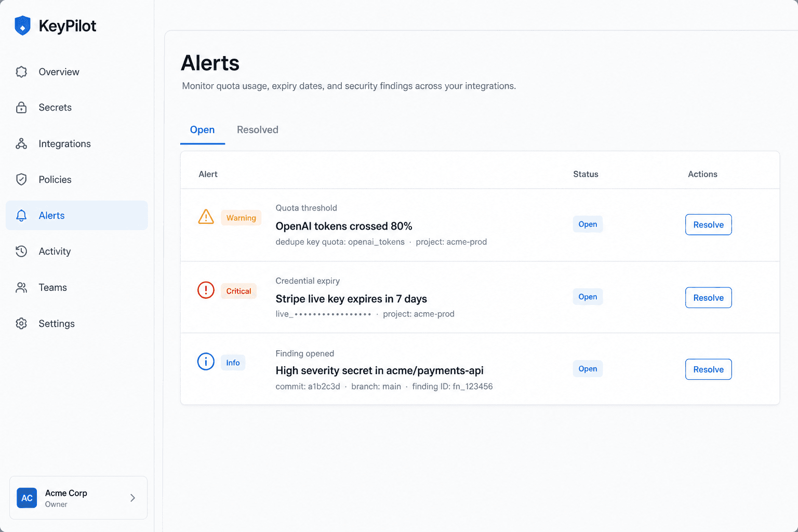Click Open status badge for OpenAI alert
The height and width of the screenshot is (532, 798).
pos(588,224)
